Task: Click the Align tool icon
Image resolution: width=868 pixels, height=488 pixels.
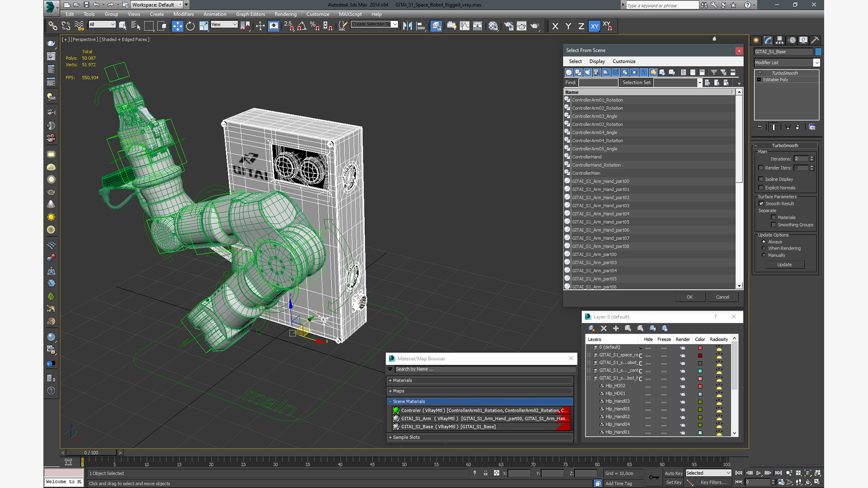Action: click(421, 26)
